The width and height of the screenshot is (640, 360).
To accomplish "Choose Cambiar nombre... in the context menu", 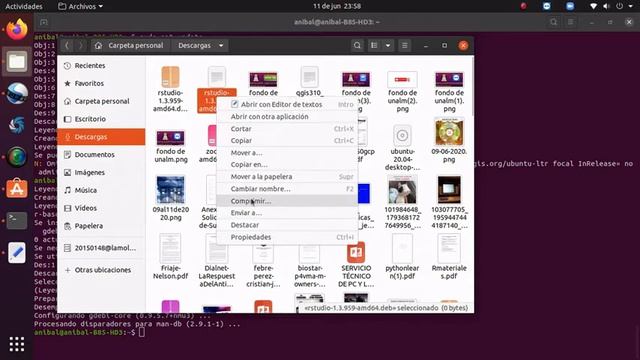I will (x=287, y=189).
